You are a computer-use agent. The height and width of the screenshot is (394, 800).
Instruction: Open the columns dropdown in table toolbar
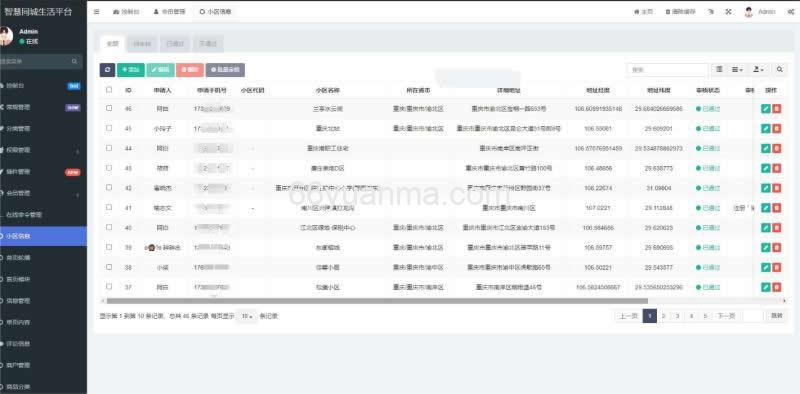pos(737,70)
